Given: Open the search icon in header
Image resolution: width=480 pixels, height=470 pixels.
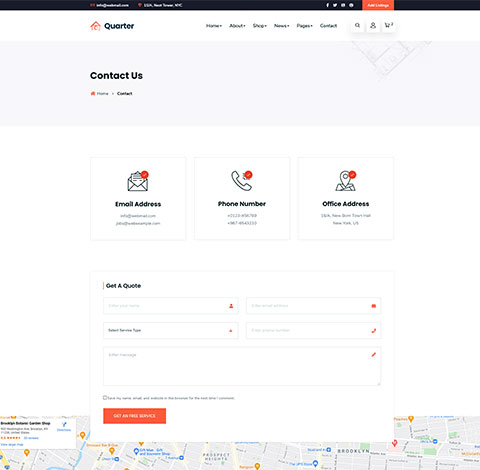Looking at the screenshot, I should 357,25.
